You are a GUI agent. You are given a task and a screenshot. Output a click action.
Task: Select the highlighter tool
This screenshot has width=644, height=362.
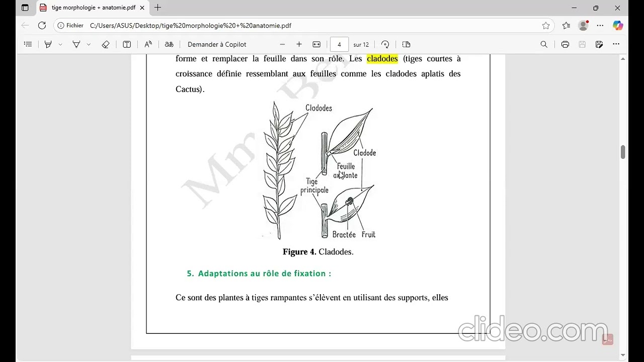click(48, 44)
